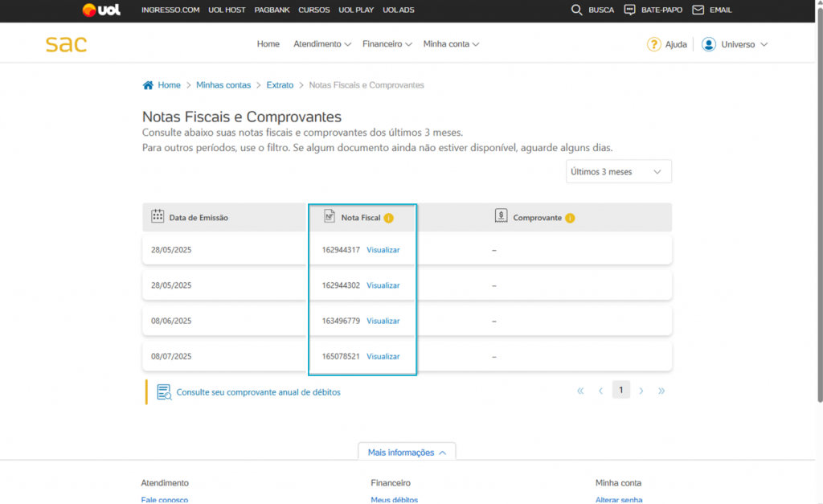Viewport: 823px width, 504px height.
Task: Open Consulte seu comprovante anual de débitos
Action: (x=258, y=392)
